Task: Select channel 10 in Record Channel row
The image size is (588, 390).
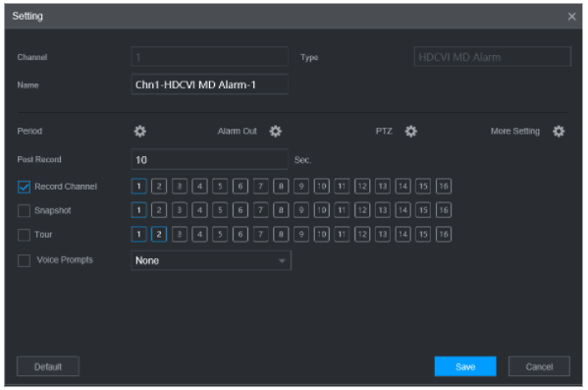Action: [322, 187]
